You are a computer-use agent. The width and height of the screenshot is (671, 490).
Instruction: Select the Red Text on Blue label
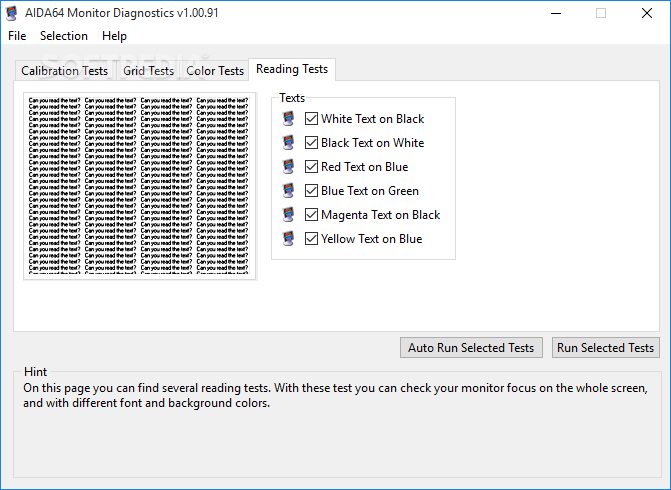[365, 166]
